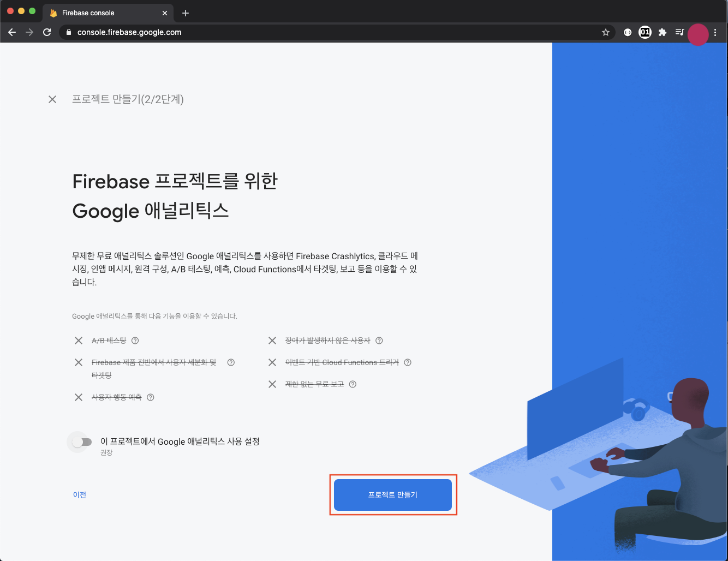Open the extensions puzzle icon
728x561 pixels.
pos(663,32)
